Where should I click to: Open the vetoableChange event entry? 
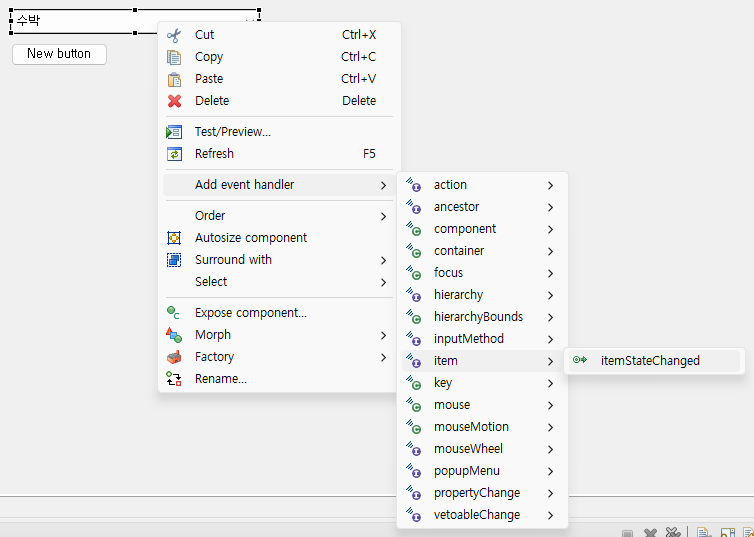(482, 515)
